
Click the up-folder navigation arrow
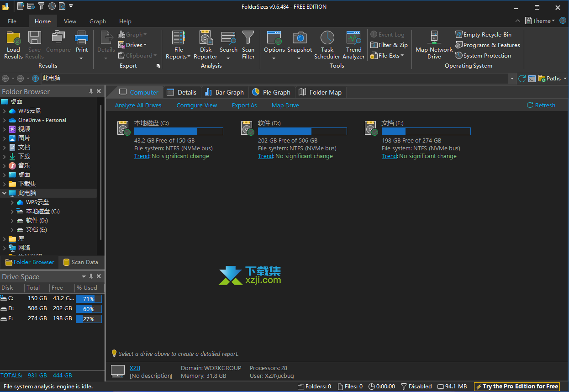(35, 79)
